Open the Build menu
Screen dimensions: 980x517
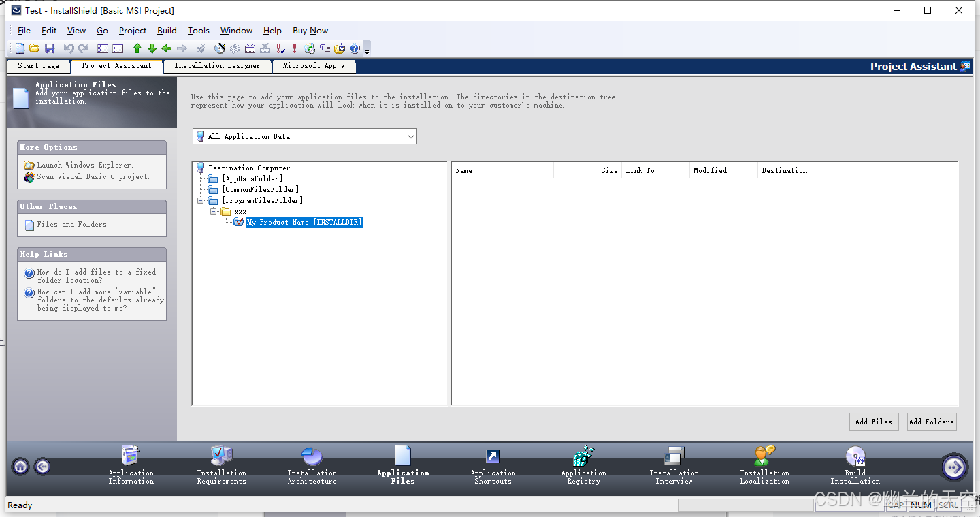pyautogui.click(x=167, y=31)
